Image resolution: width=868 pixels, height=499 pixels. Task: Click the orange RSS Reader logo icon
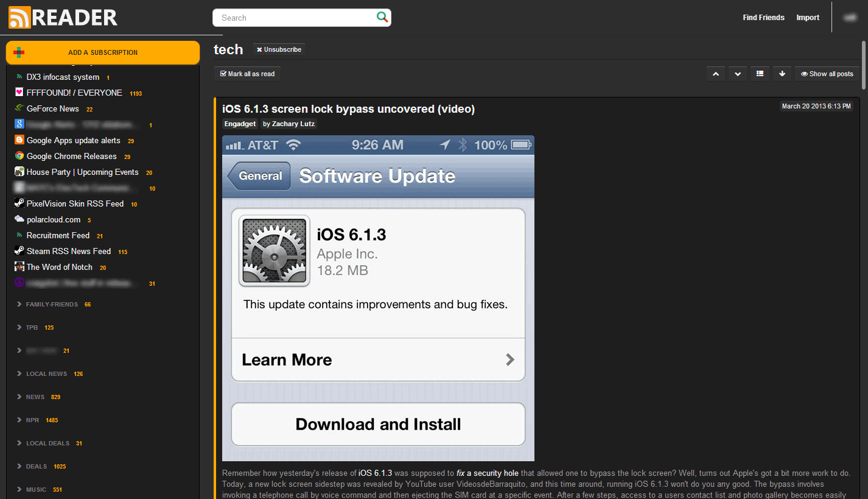pyautogui.click(x=19, y=18)
